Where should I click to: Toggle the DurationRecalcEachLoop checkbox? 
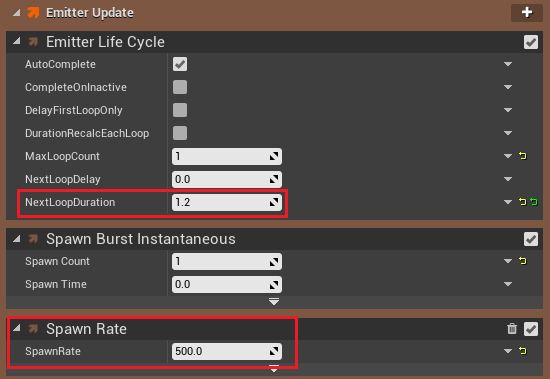coord(180,133)
